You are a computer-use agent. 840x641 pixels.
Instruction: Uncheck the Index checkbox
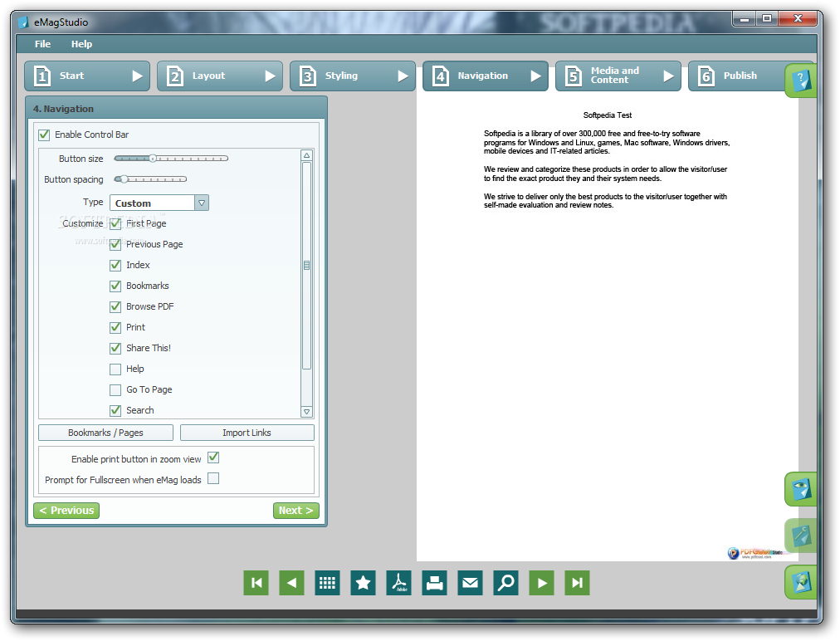tap(115, 266)
